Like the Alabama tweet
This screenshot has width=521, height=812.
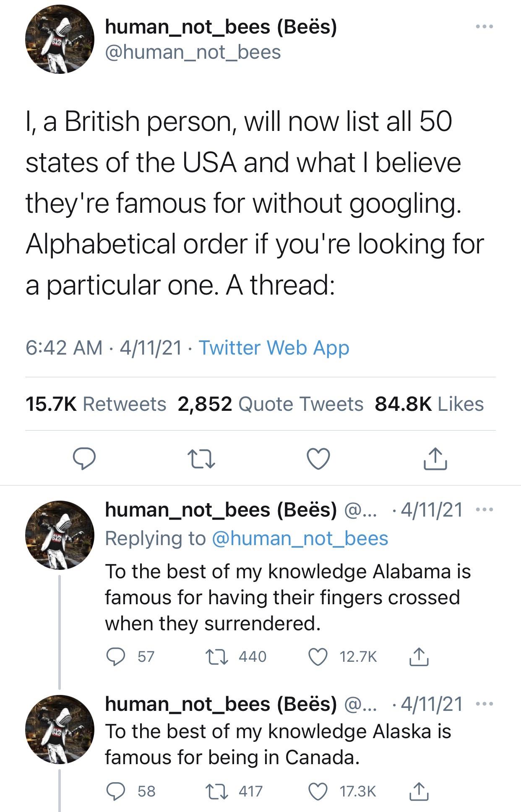click(x=318, y=656)
